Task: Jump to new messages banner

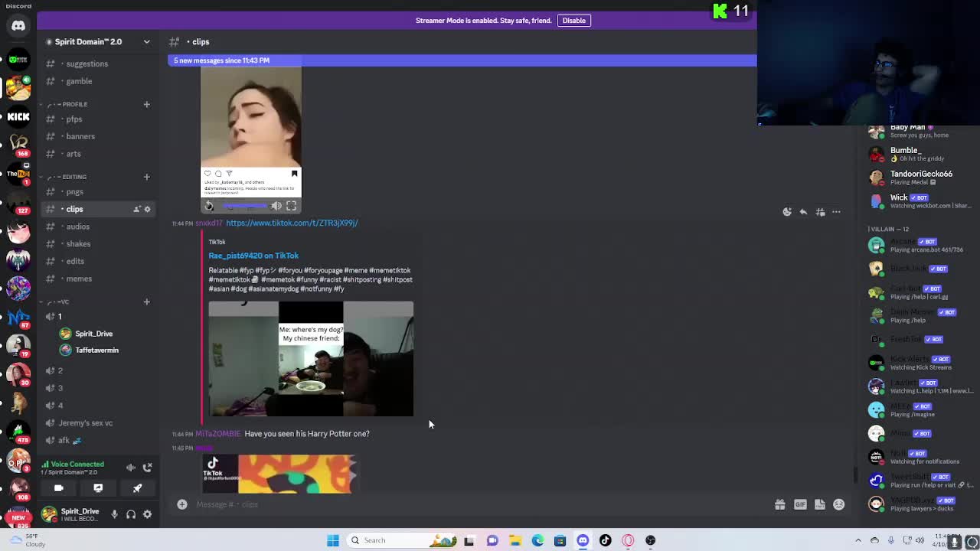Action: [462, 60]
